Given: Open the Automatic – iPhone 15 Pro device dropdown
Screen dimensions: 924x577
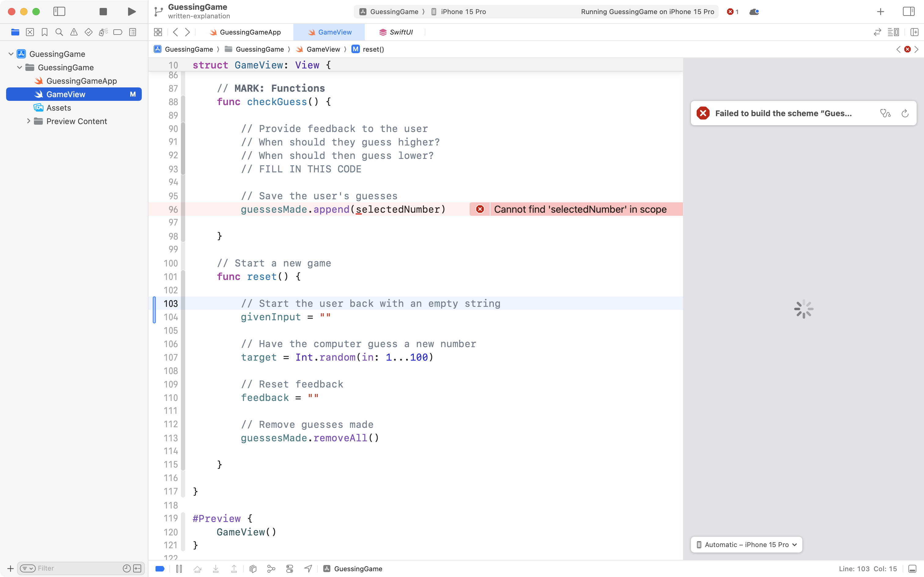Looking at the screenshot, I should (x=746, y=545).
